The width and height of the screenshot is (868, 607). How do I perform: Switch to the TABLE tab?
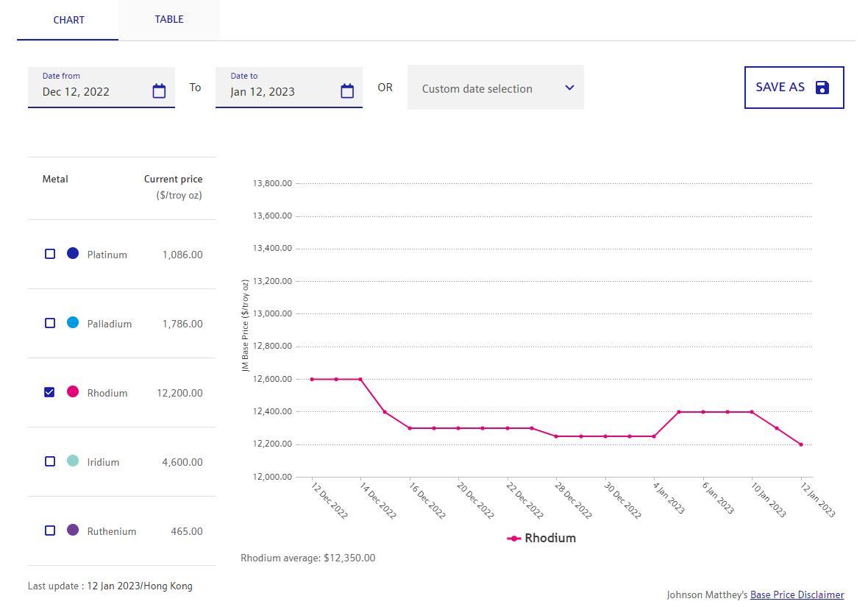tap(169, 20)
